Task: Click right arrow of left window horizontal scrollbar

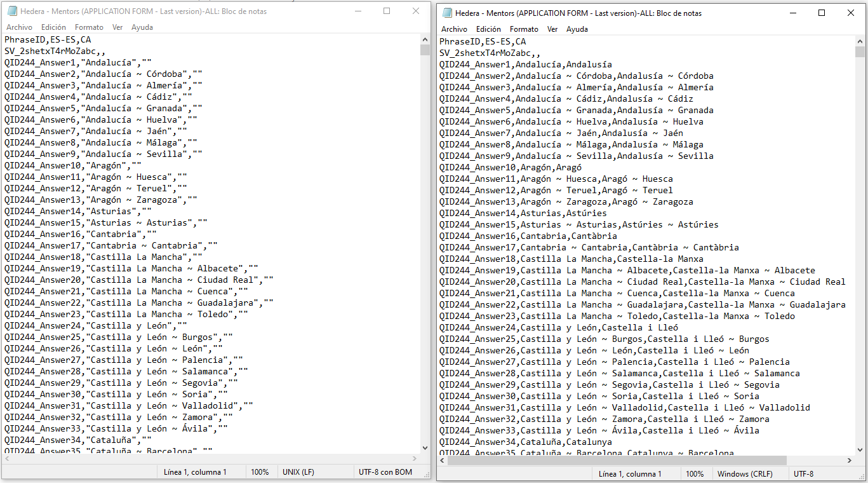Action: click(414, 459)
